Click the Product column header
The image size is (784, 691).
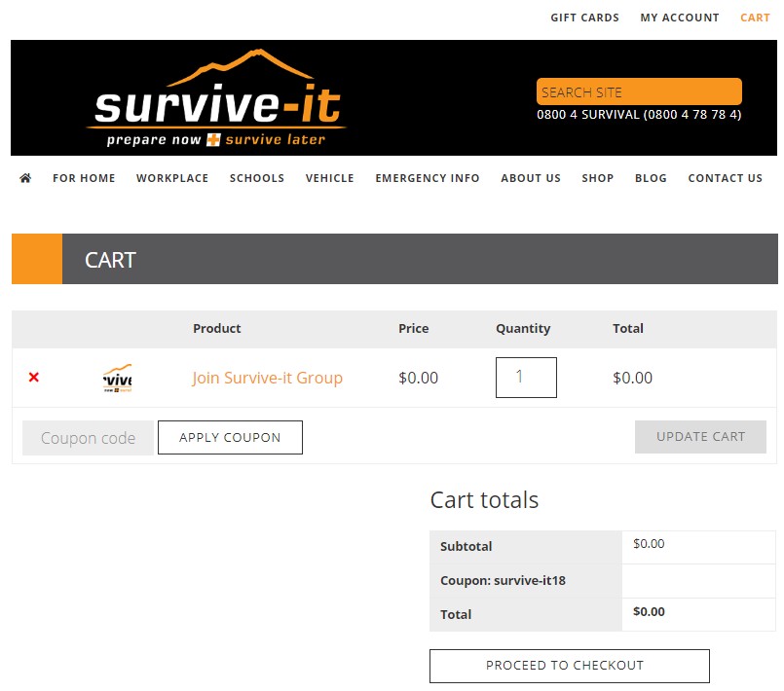point(217,328)
